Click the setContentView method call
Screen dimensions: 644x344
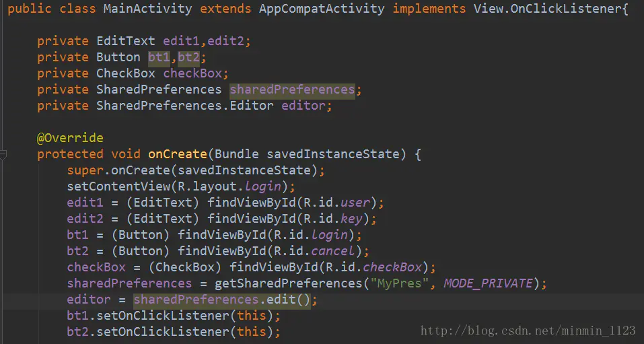(118, 186)
